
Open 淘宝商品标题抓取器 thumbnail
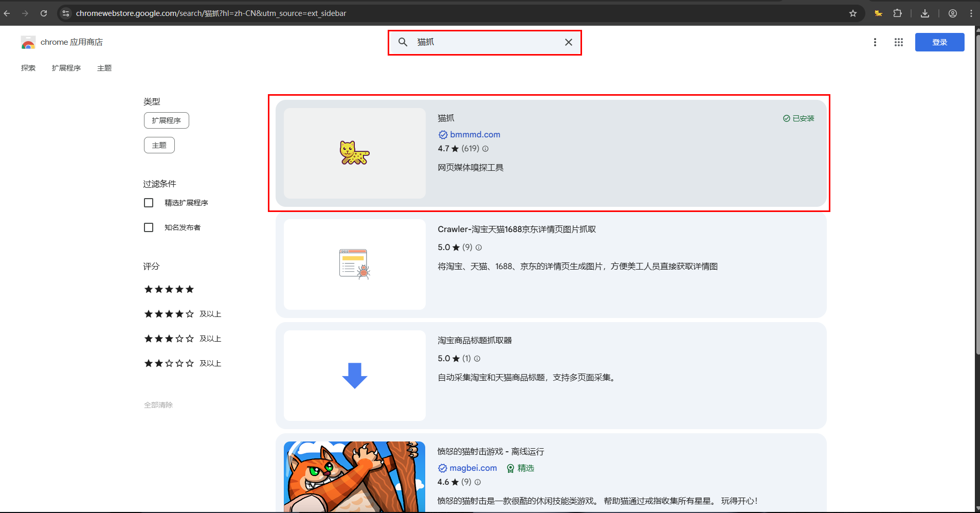[x=355, y=376]
